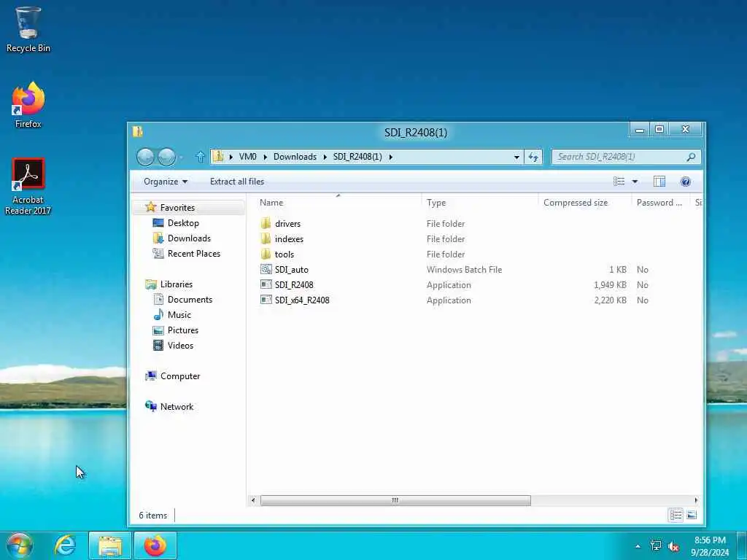Open Videos library
Viewport: 747px width, 560px height.
[x=180, y=345]
